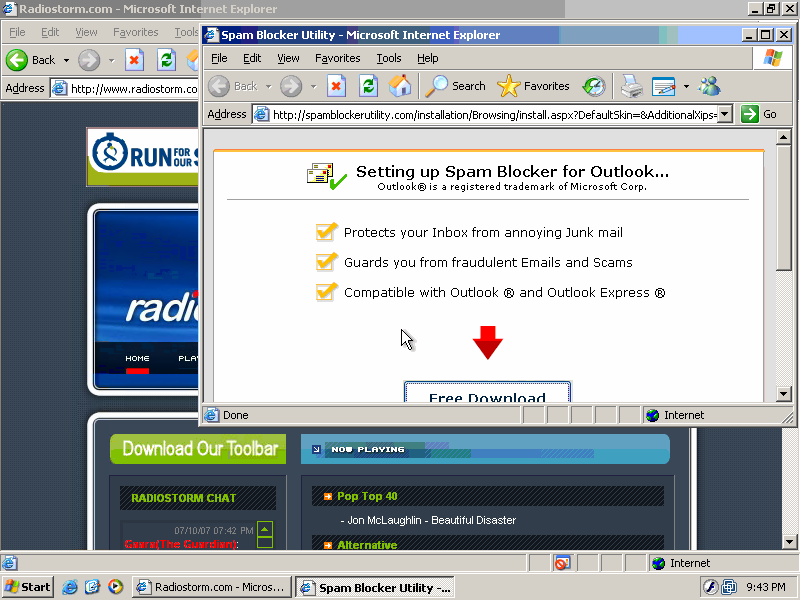Viewport: 800px width, 600px height.
Task: Click the Flash tray icon
Action: click(710, 587)
